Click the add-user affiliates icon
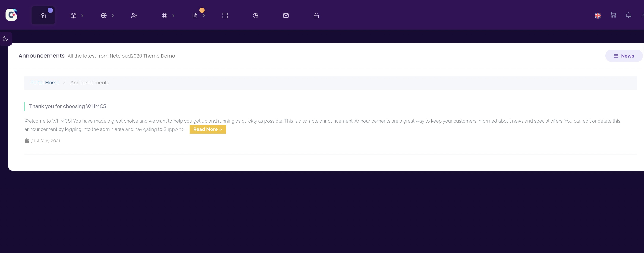This screenshot has height=253, width=644. tap(134, 16)
